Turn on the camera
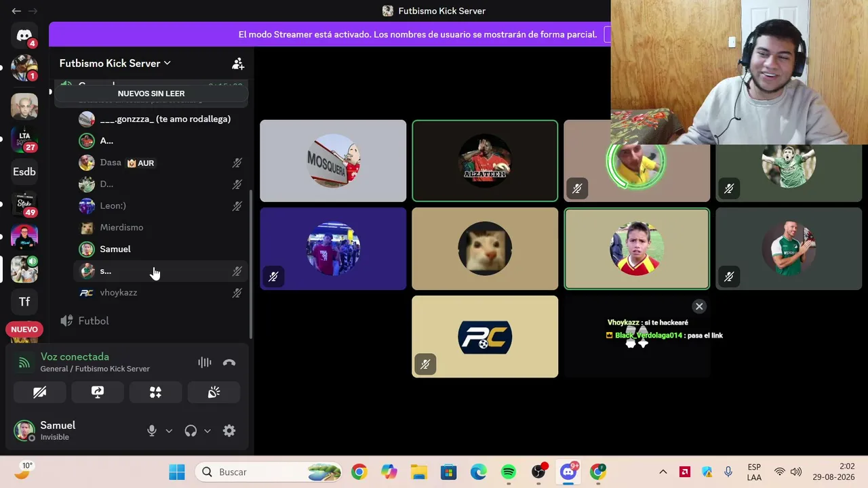The image size is (868, 488). 40,392
